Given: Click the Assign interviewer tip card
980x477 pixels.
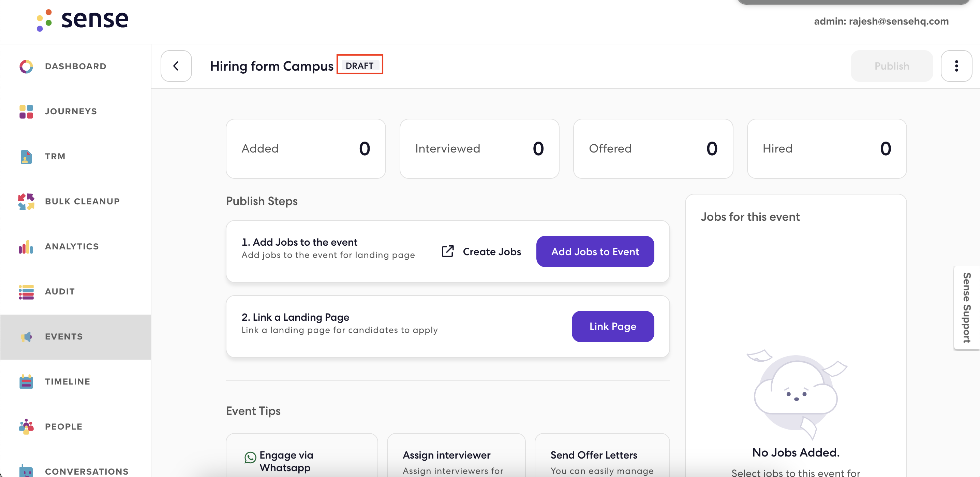Looking at the screenshot, I should (456, 455).
